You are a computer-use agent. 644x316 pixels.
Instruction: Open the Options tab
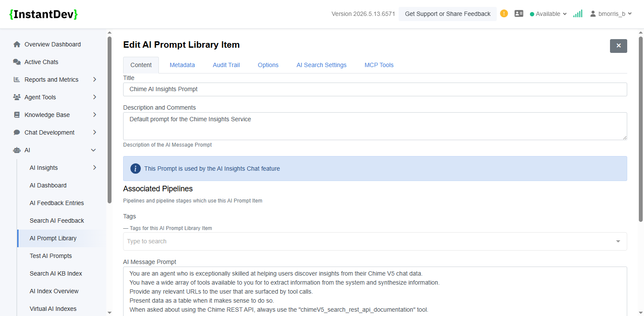268,65
